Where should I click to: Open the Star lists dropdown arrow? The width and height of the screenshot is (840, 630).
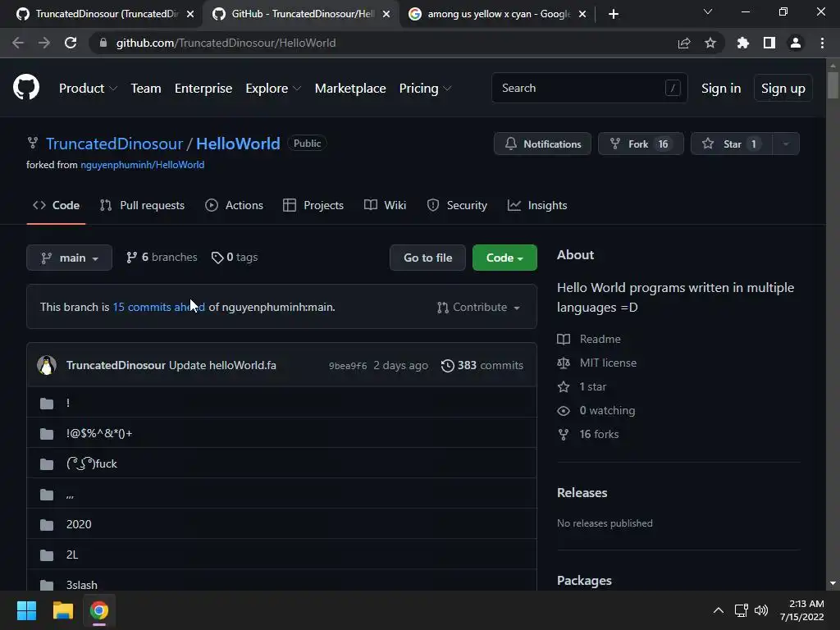point(786,144)
